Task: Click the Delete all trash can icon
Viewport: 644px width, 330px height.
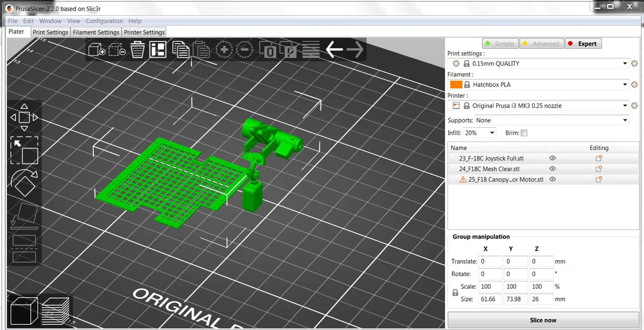Action: click(137, 50)
